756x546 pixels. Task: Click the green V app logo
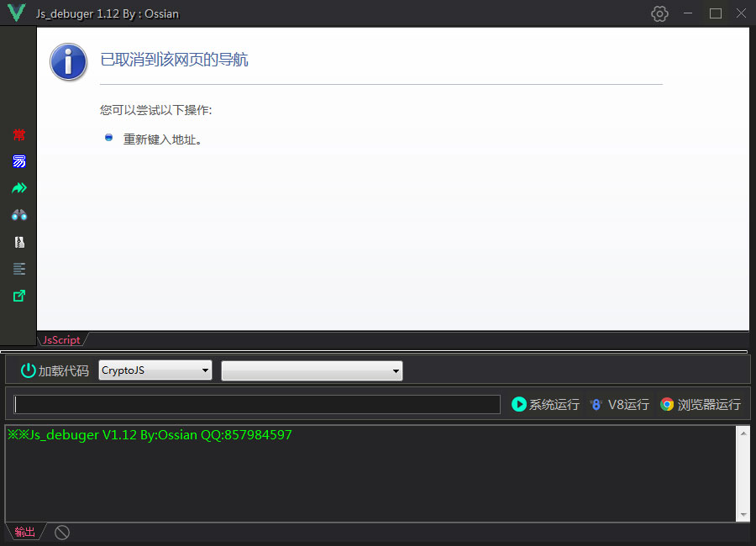(17, 13)
